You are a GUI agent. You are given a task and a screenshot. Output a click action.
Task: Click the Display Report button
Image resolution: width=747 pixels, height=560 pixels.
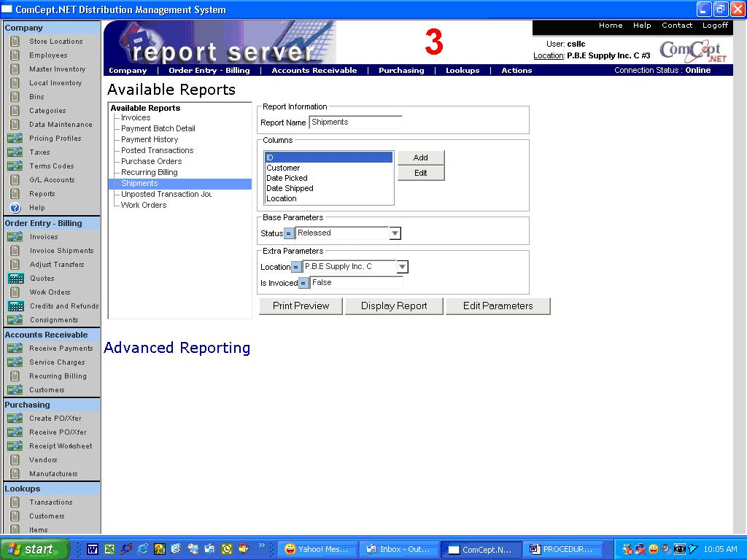point(394,306)
